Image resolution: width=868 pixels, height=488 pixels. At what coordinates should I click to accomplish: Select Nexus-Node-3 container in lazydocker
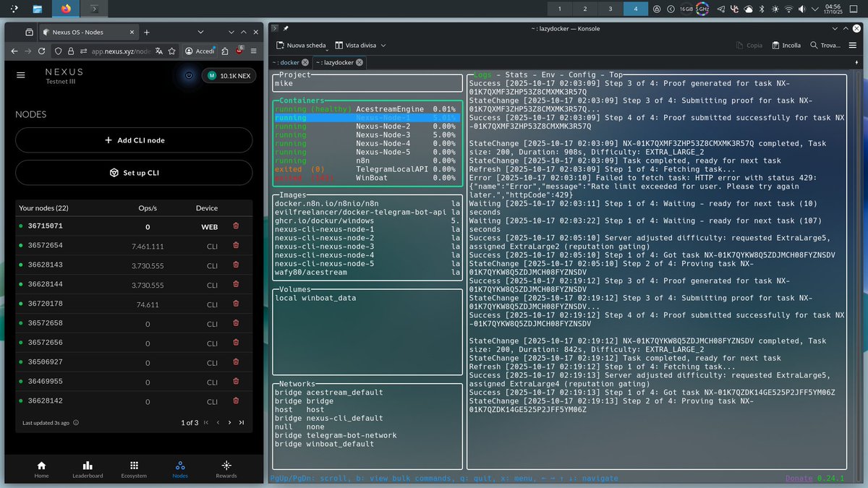click(x=365, y=134)
